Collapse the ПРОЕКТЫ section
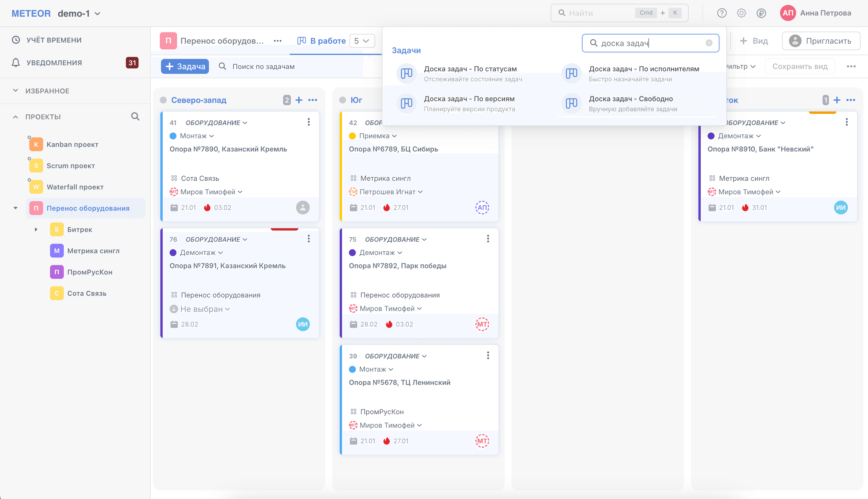This screenshot has width=868, height=499. click(x=16, y=117)
